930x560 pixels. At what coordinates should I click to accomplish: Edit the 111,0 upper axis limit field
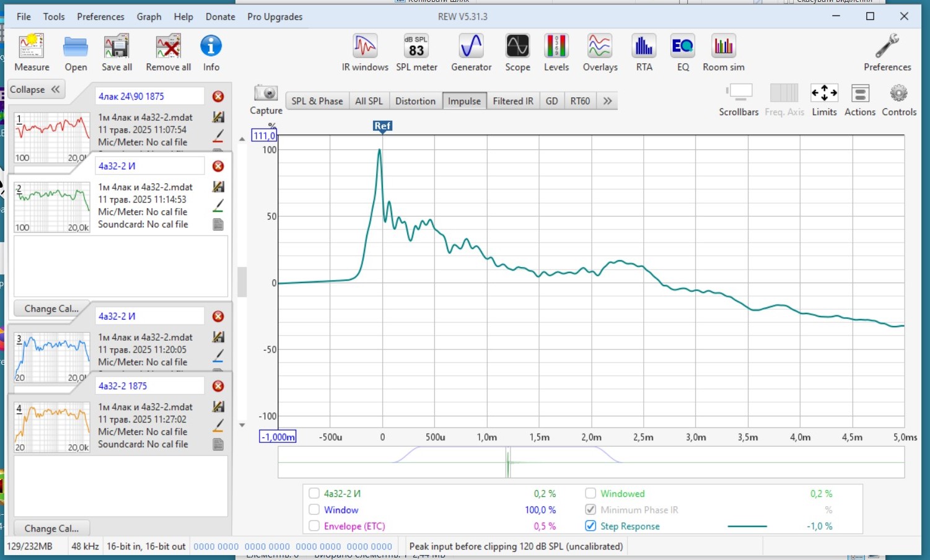(264, 136)
